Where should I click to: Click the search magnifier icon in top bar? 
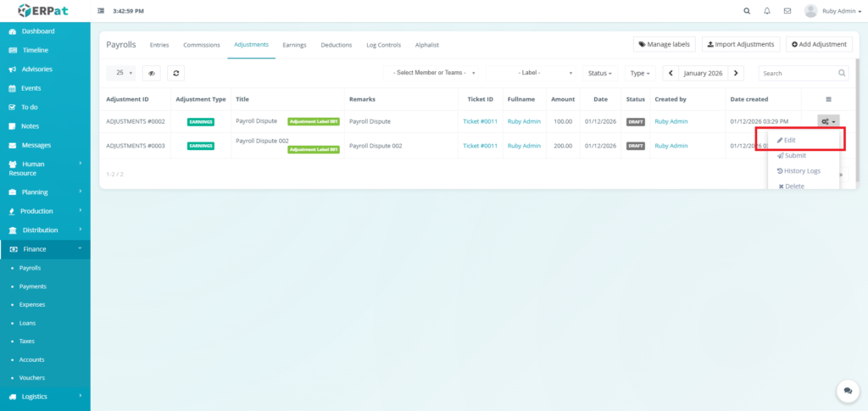[x=746, y=11]
